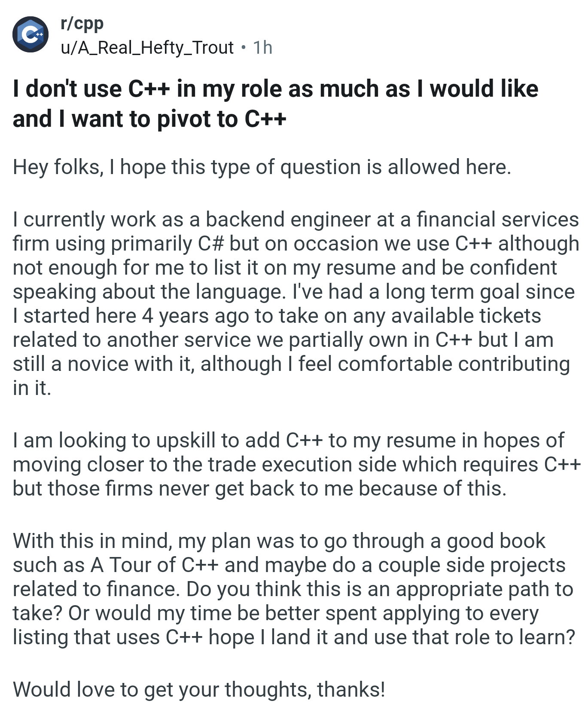Image resolution: width=588 pixels, height=710 pixels.
Task: Click the paragraph starting "I currently work"
Action: (x=296, y=303)
